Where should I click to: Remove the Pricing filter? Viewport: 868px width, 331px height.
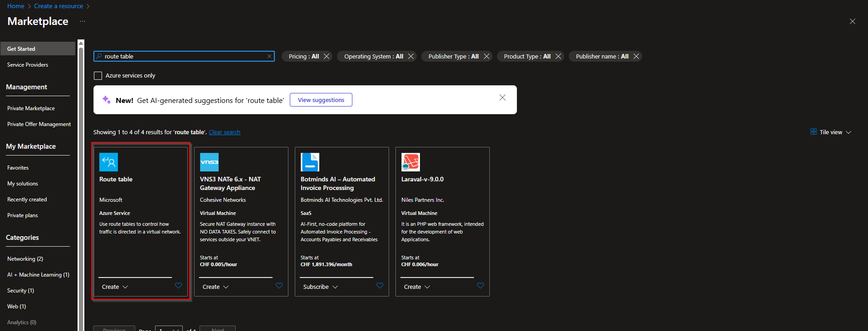click(x=327, y=56)
